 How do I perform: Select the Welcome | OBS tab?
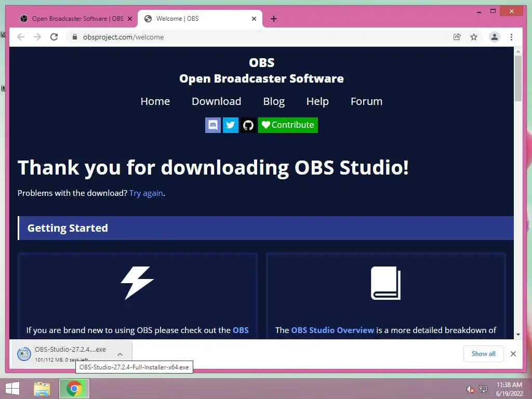(x=200, y=19)
